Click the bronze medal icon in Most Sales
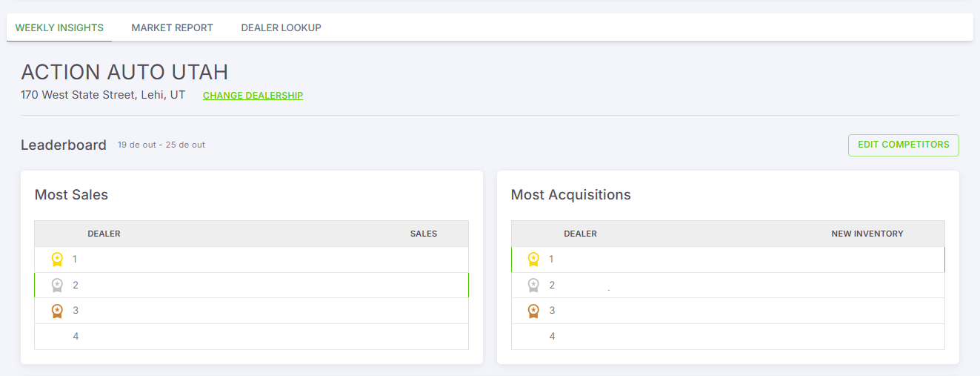 [x=57, y=311]
